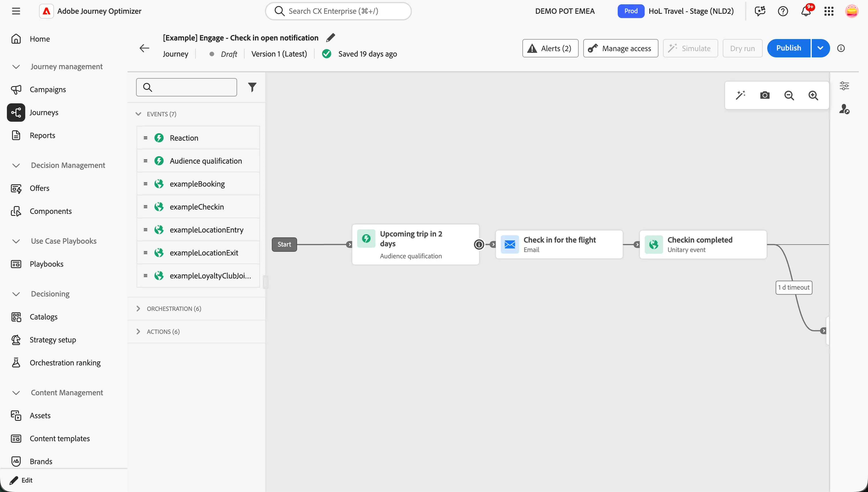
Task: Collapse the EVENTS (7) section
Action: 138,114
